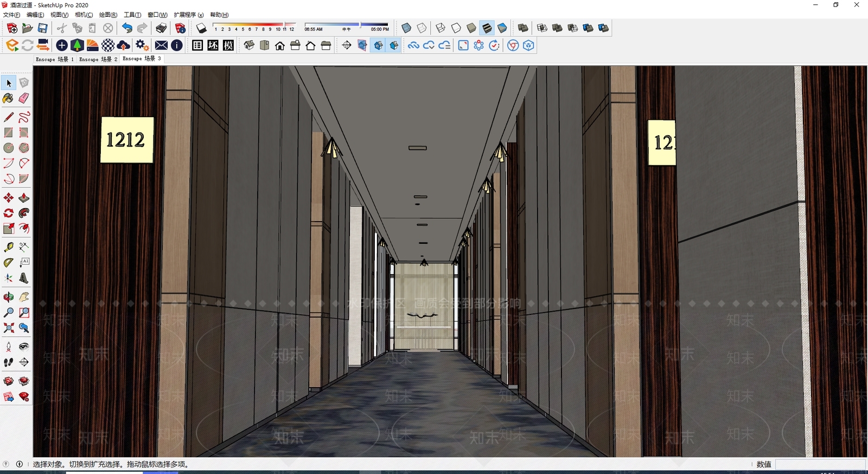Select the Line pencil tool
This screenshot has width=868, height=474.
click(9, 117)
